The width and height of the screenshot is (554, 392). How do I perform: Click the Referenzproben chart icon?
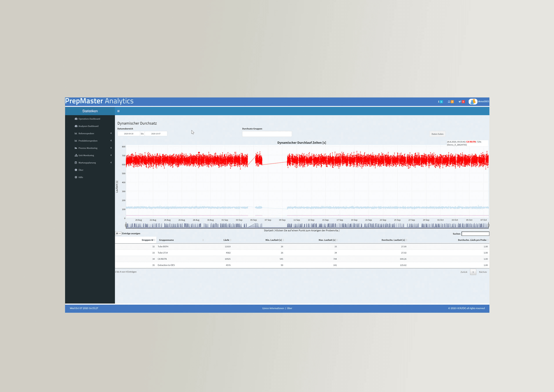pyautogui.click(x=76, y=133)
